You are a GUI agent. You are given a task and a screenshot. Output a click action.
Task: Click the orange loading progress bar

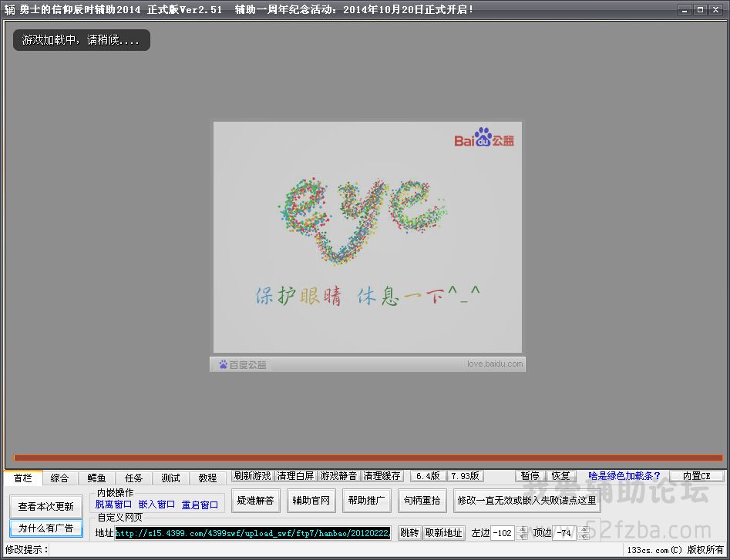click(x=368, y=458)
